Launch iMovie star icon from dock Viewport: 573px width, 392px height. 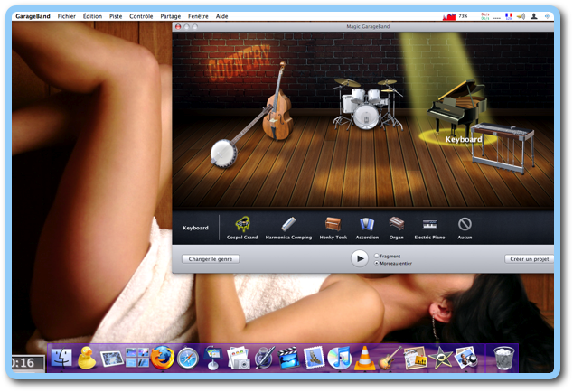tap(440, 358)
